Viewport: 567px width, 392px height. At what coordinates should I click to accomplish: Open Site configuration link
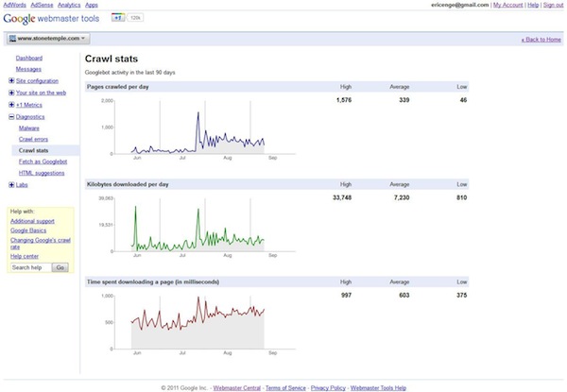coord(37,81)
